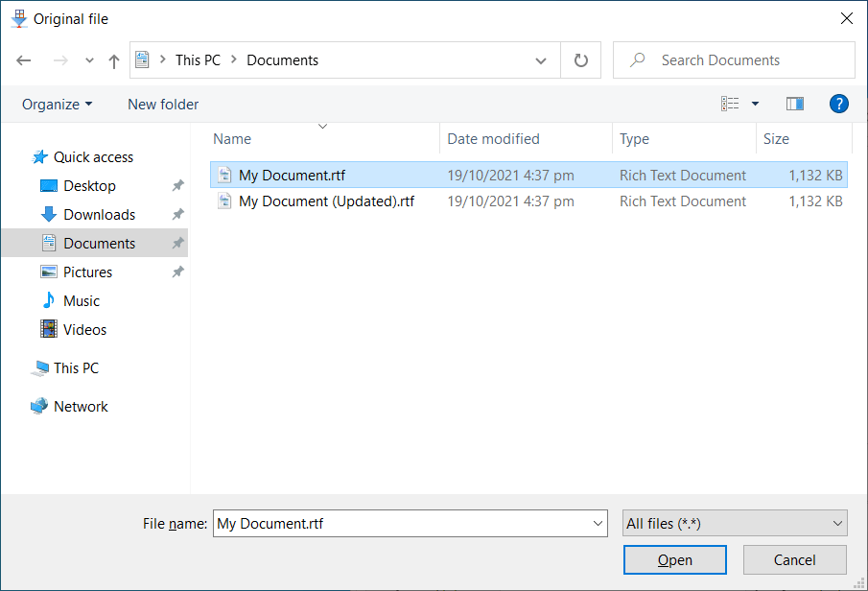Open recent locations chevron beside navigation arrows
This screenshot has width=868, height=591.
[89, 61]
